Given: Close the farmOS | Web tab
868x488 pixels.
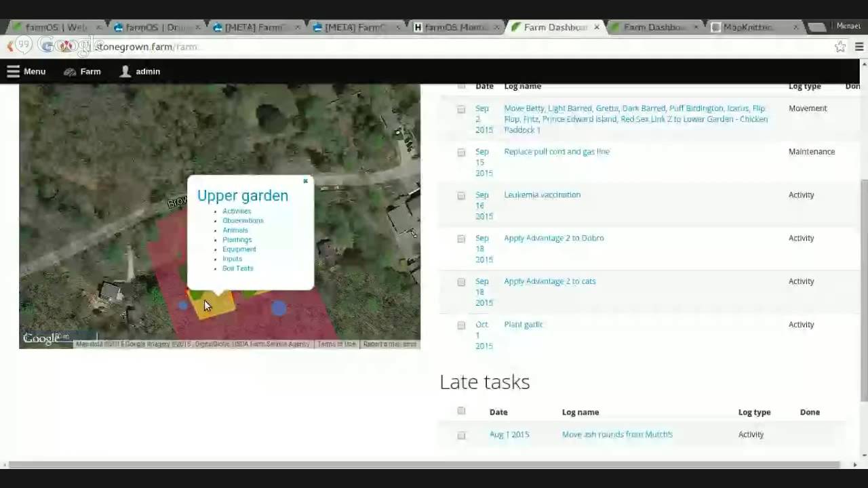Looking at the screenshot, I should pos(99,28).
